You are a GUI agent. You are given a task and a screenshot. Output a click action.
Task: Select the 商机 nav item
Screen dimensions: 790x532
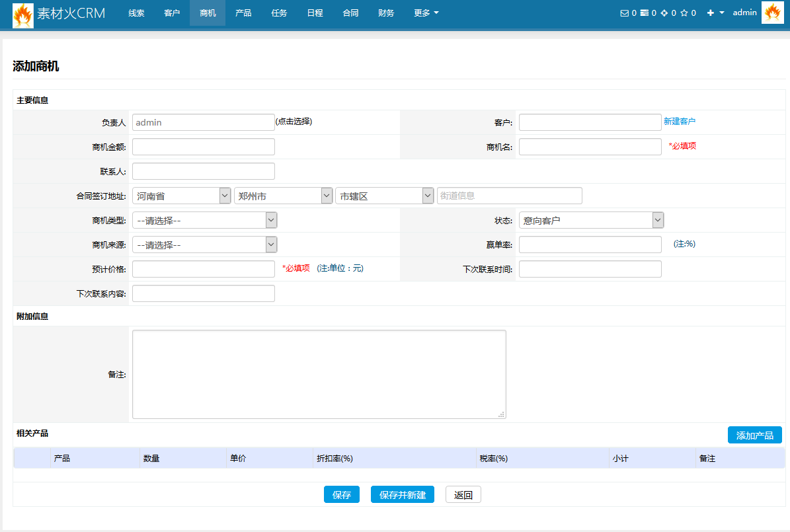(x=208, y=13)
